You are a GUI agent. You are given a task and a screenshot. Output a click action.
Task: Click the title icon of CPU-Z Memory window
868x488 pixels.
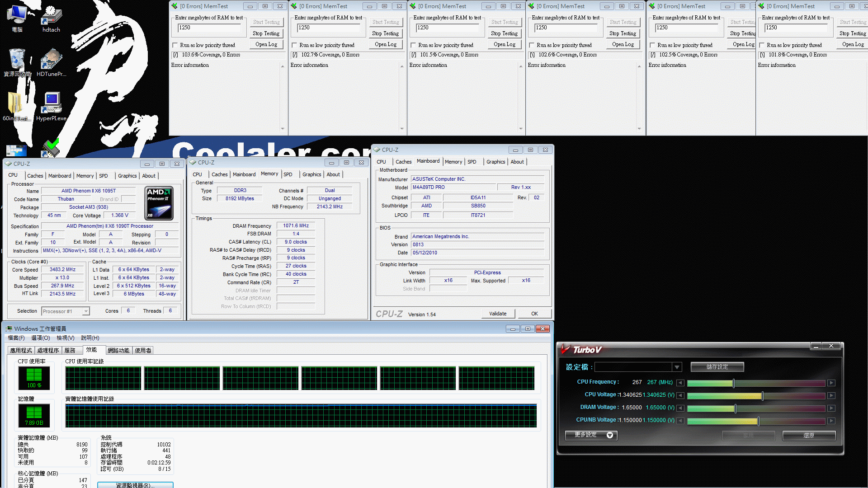[x=193, y=162]
